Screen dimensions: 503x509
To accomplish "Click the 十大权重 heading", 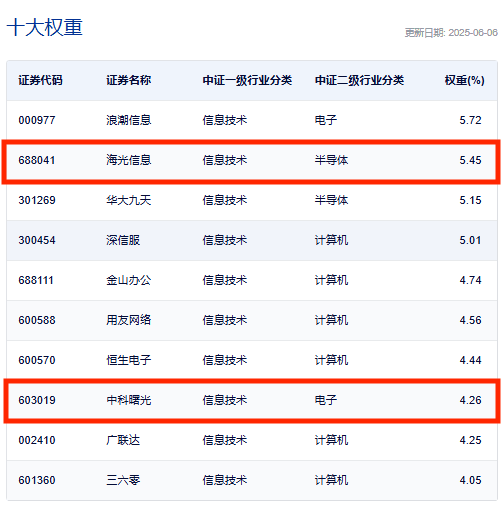I will 45,27.
